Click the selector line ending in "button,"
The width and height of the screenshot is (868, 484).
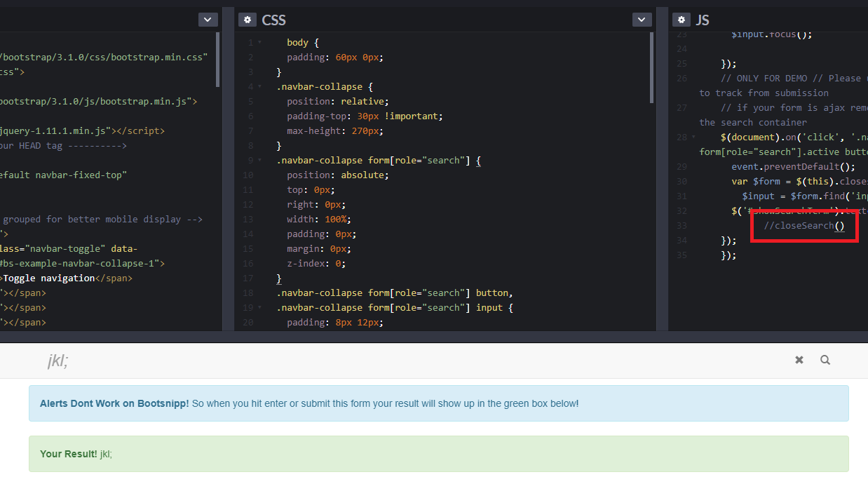395,293
